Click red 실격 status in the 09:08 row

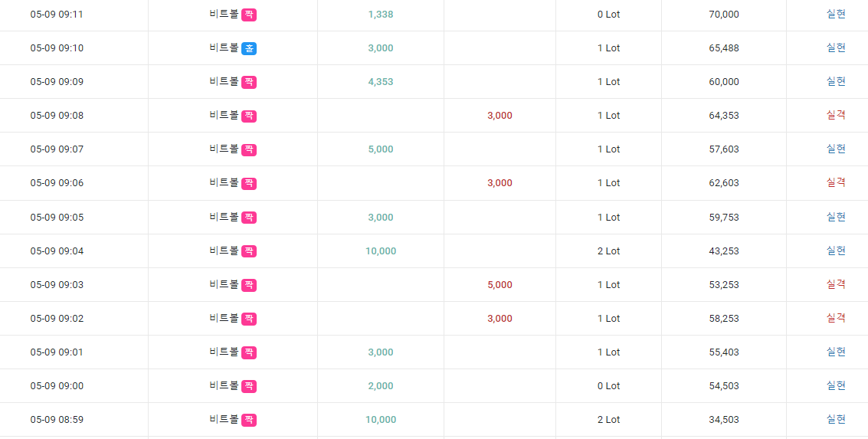836,116
